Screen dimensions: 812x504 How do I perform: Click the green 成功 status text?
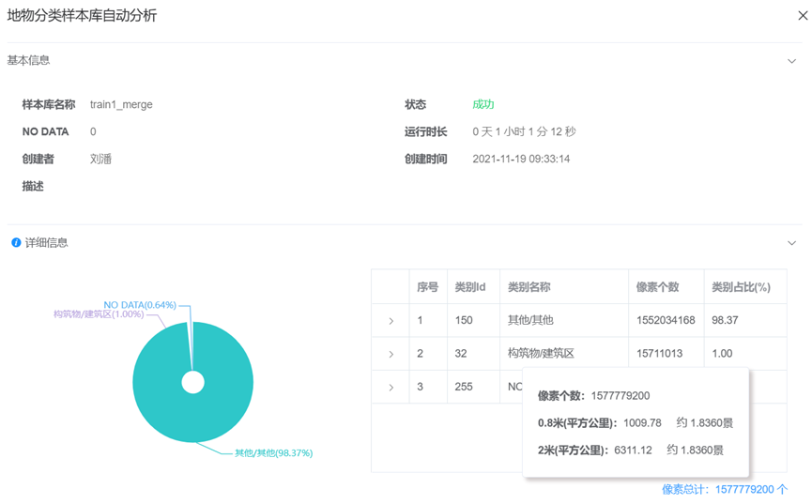[483, 104]
